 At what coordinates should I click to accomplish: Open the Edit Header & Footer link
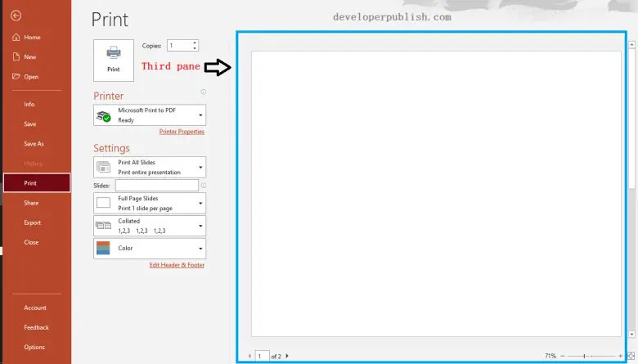(x=177, y=265)
